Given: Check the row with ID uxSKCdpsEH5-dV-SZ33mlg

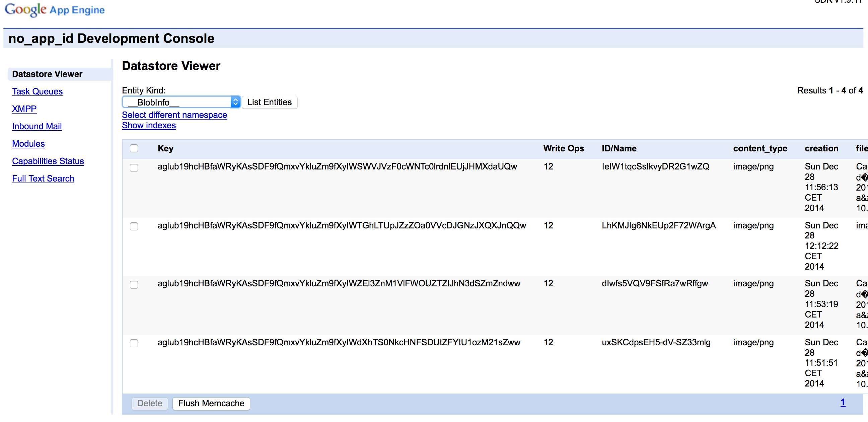Looking at the screenshot, I should [134, 343].
